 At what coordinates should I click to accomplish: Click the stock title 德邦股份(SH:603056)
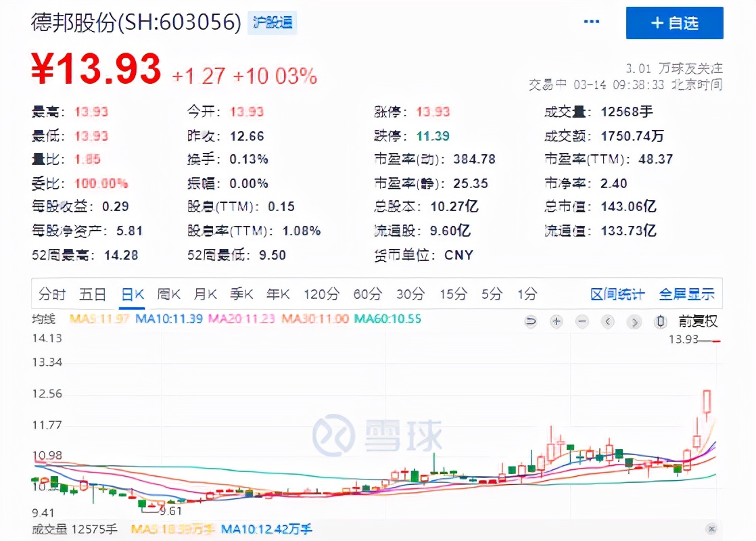(136, 22)
